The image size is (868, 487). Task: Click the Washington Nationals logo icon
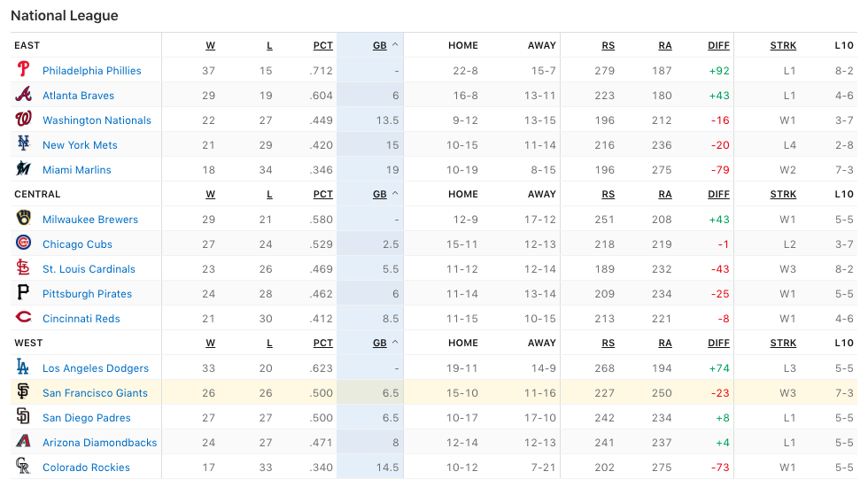coord(23,120)
